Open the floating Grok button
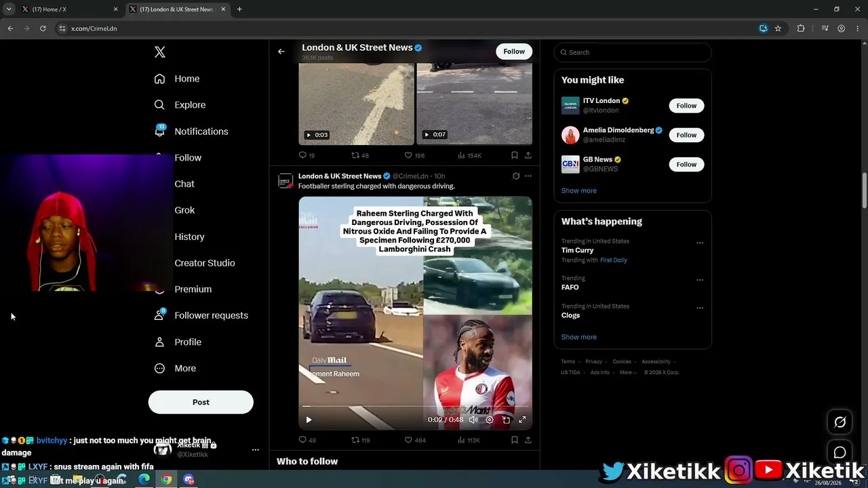Screen dimensions: 868x488 coord(840,422)
